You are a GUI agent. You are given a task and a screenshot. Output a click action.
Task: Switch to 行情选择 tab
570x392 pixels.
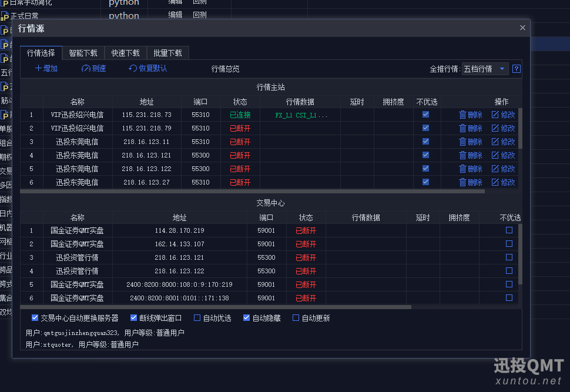point(41,53)
